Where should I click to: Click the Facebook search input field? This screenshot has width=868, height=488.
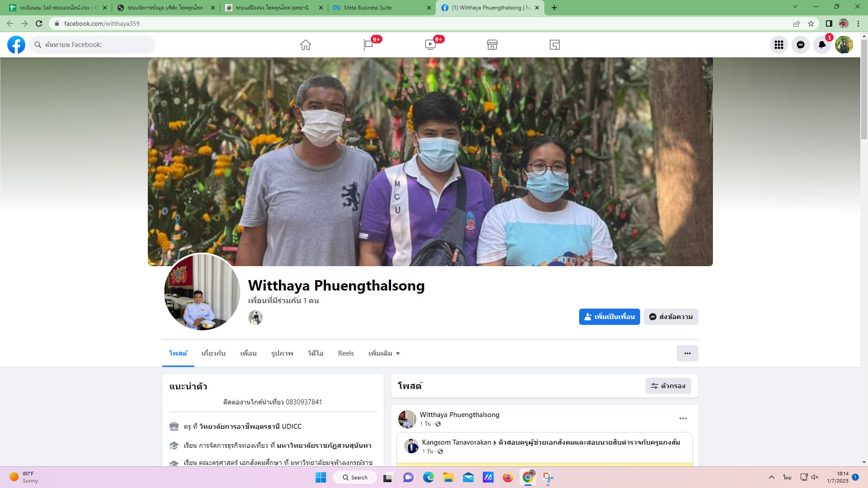tap(97, 45)
